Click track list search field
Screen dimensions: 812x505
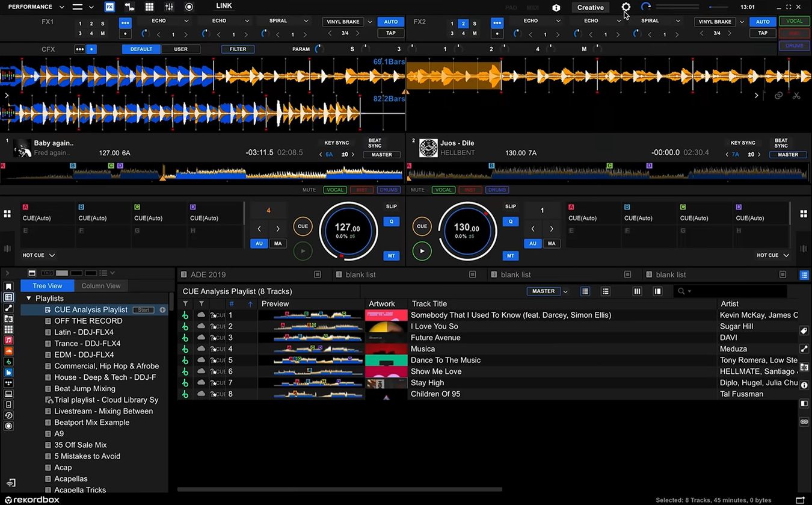729,291
